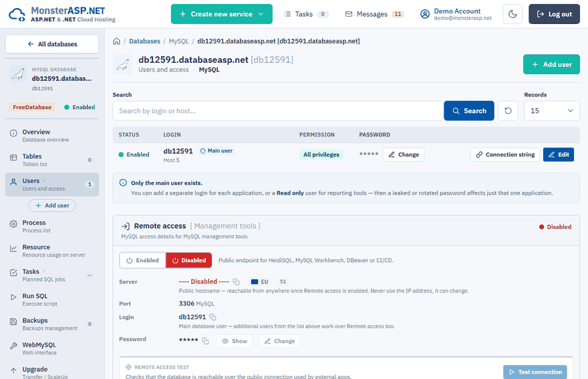
Task: Click the home breadcrumb icon
Action: tap(117, 41)
